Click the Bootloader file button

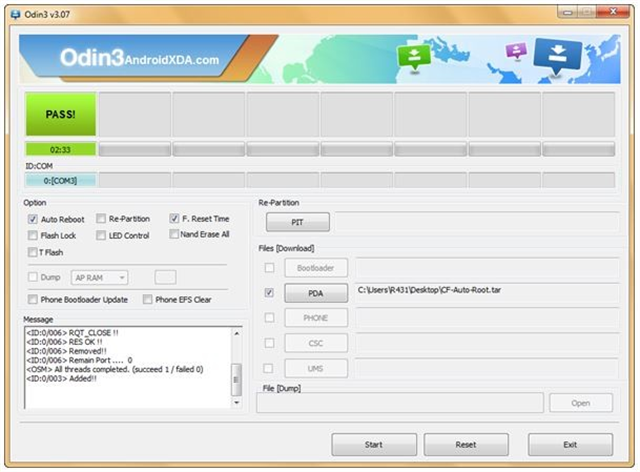[316, 268]
